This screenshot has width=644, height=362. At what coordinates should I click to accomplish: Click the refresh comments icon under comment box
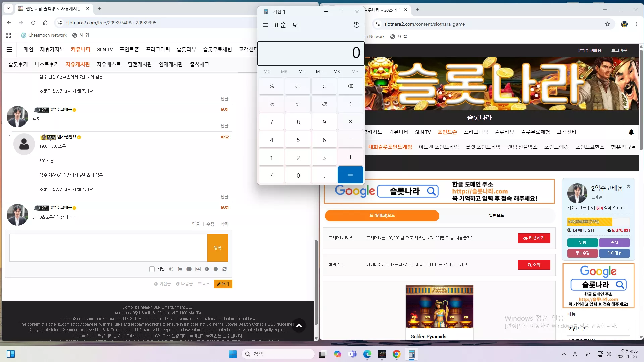click(x=225, y=269)
